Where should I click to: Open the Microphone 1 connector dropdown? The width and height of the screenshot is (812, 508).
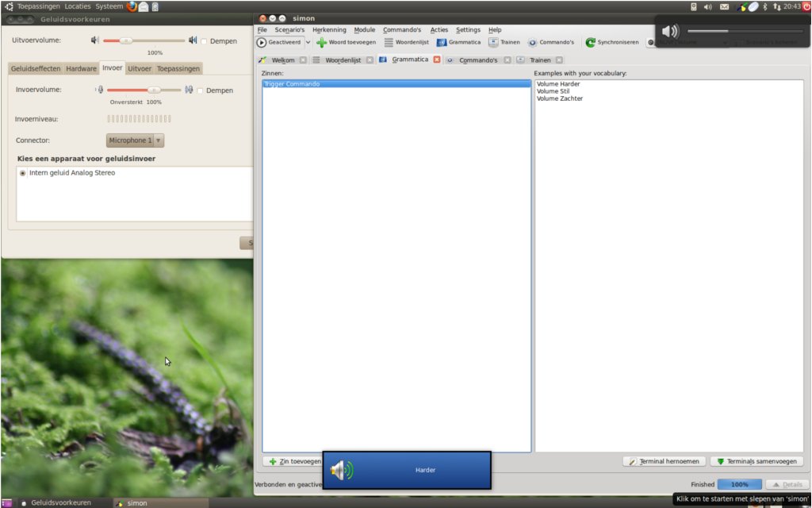pyautogui.click(x=135, y=140)
